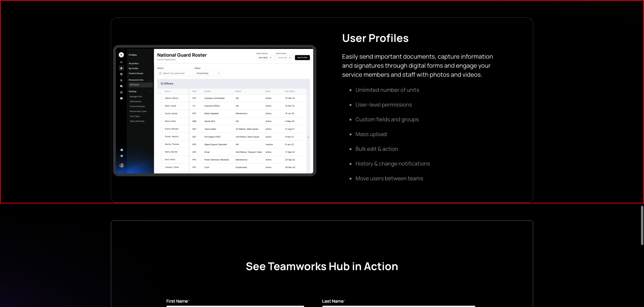Open the settings gear icon
This screenshot has width=644, height=307.
point(122,156)
